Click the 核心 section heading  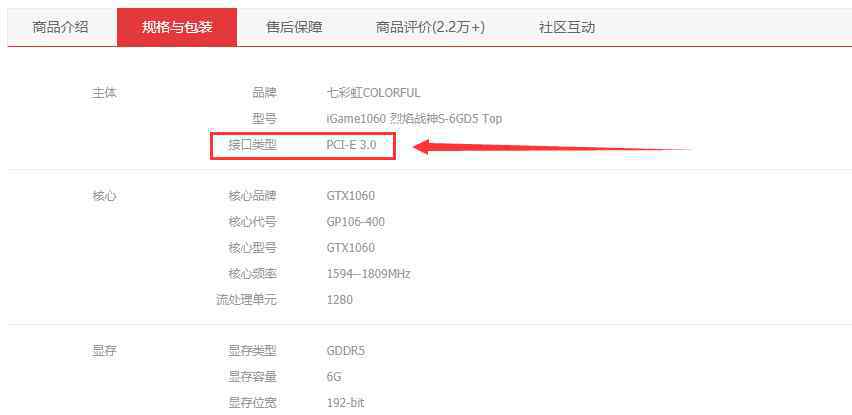click(x=105, y=196)
